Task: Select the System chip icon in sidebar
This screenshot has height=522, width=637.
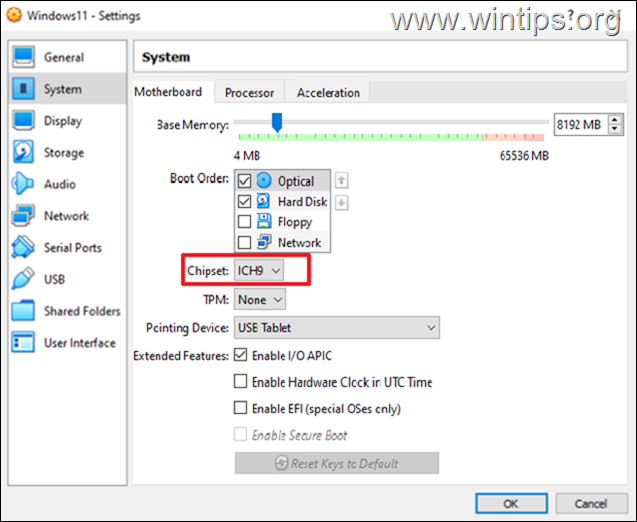Action: click(x=23, y=89)
